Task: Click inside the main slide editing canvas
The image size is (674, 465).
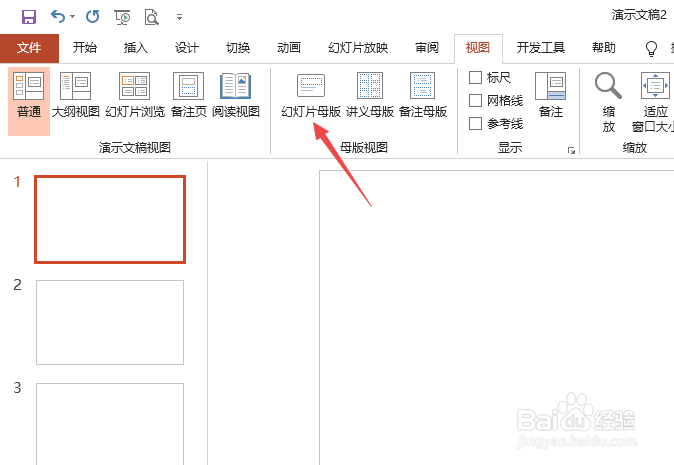Action: [x=496, y=318]
